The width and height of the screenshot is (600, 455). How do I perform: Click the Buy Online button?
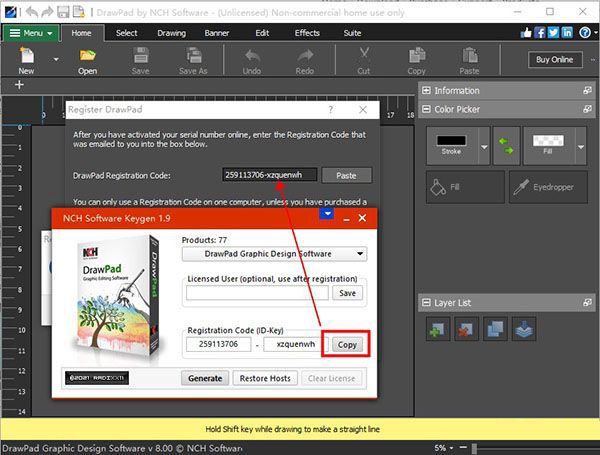[x=555, y=60]
